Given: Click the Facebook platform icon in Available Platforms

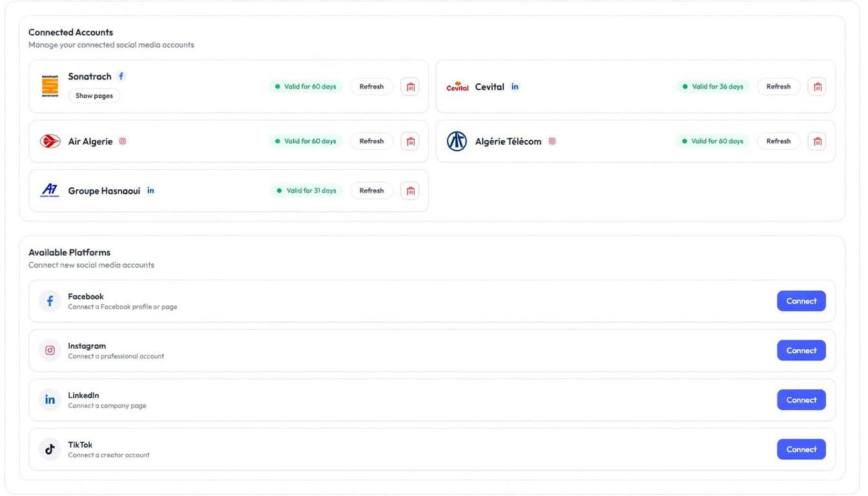Looking at the screenshot, I should (50, 301).
